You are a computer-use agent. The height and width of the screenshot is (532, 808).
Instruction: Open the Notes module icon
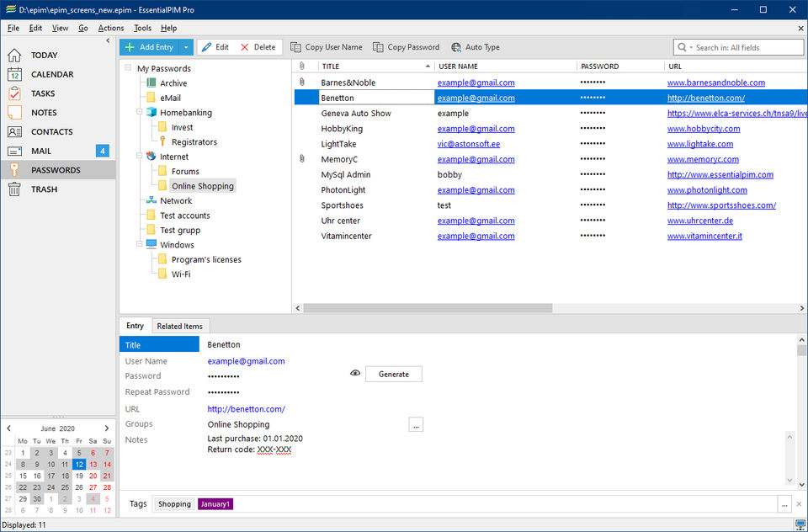tap(14, 113)
